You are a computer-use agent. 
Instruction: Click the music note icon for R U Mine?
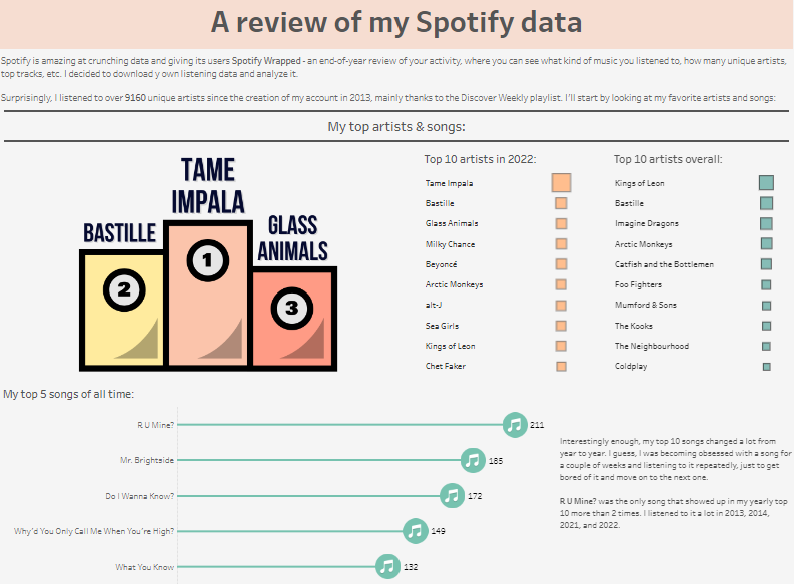515,425
